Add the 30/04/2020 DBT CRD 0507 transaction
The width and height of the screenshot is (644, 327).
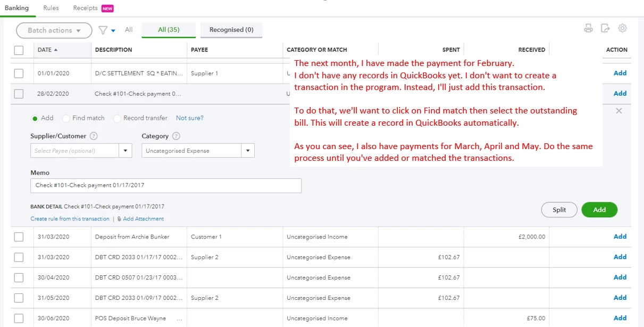coord(620,277)
